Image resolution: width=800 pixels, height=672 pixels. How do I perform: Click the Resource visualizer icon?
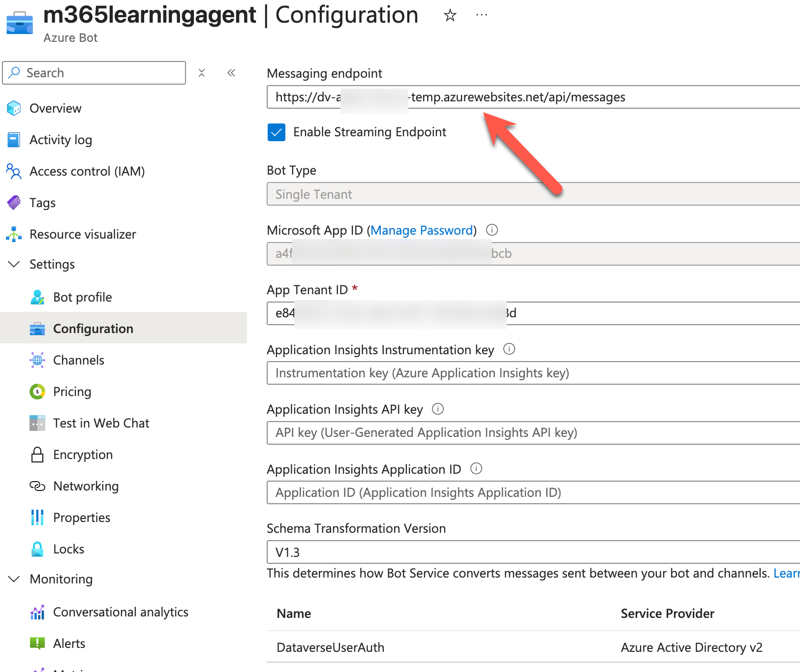click(x=14, y=234)
